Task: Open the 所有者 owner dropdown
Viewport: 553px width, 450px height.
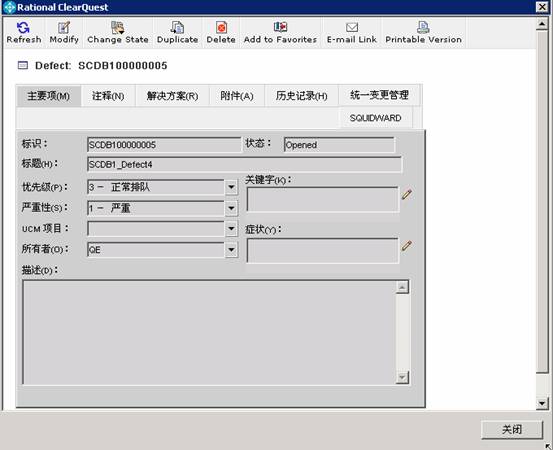Action: [231, 250]
